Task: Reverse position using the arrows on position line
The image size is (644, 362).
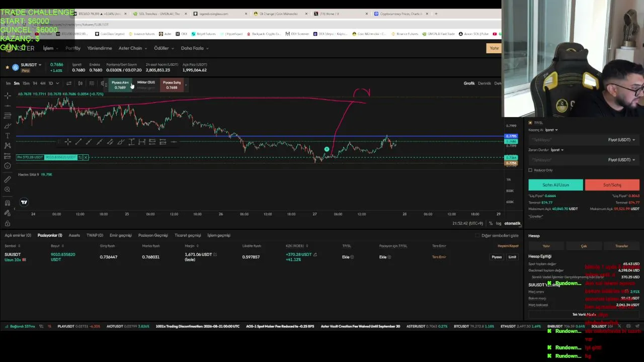Action: click(x=80, y=157)
